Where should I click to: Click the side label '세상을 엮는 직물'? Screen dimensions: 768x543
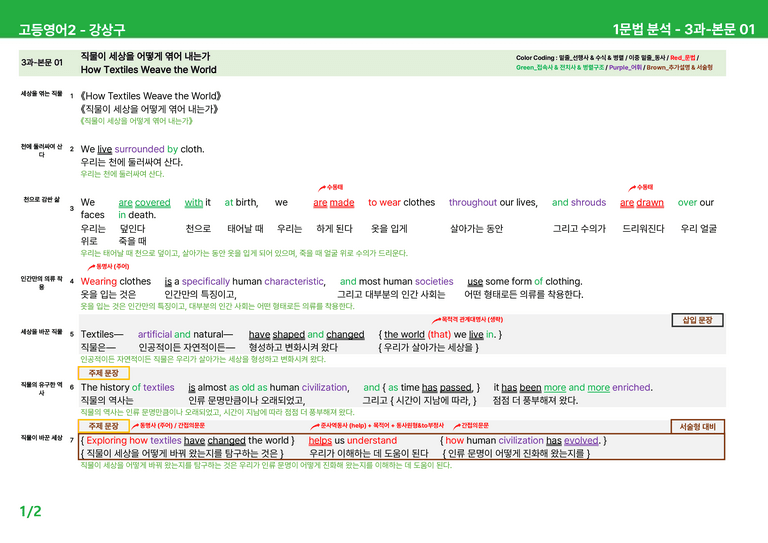(42, 94)
